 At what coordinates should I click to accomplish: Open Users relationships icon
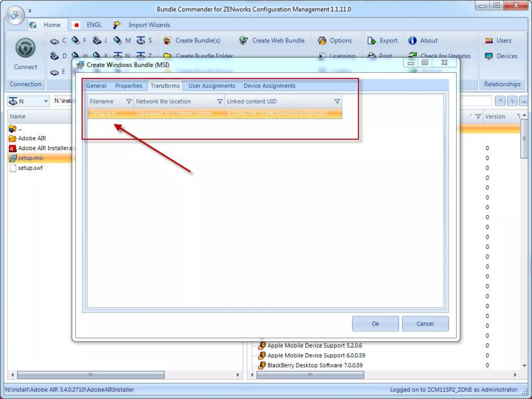(x=489, y=41)
